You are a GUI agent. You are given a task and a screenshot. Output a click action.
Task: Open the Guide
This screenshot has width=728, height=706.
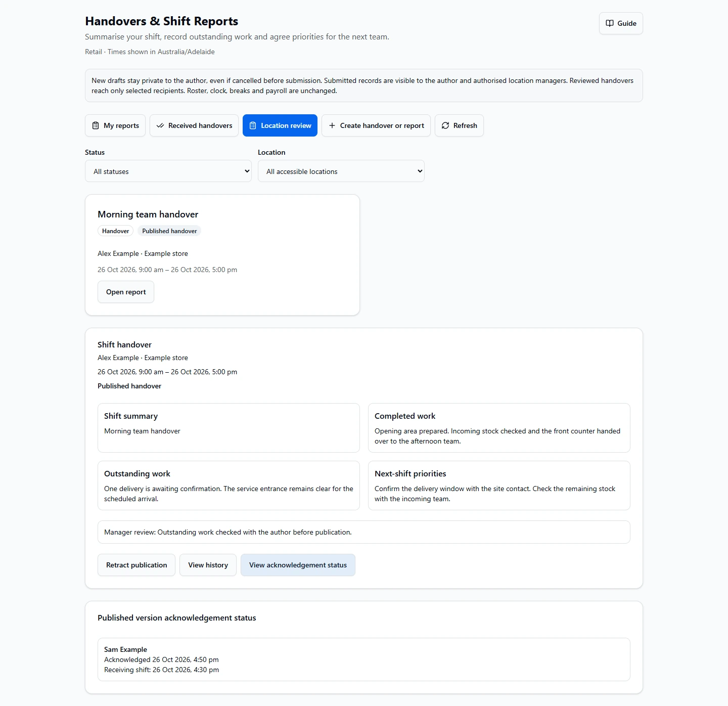[621, 23]
